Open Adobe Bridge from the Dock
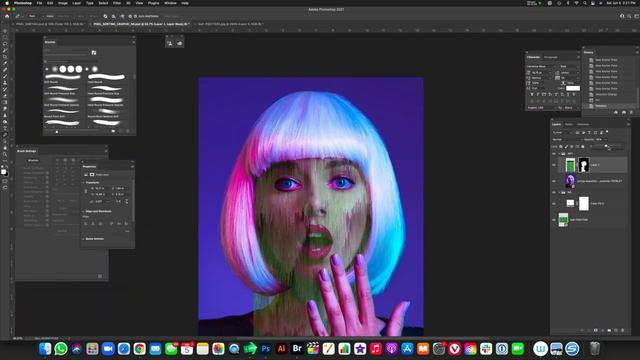640x360 pixels. coord(297,349)
